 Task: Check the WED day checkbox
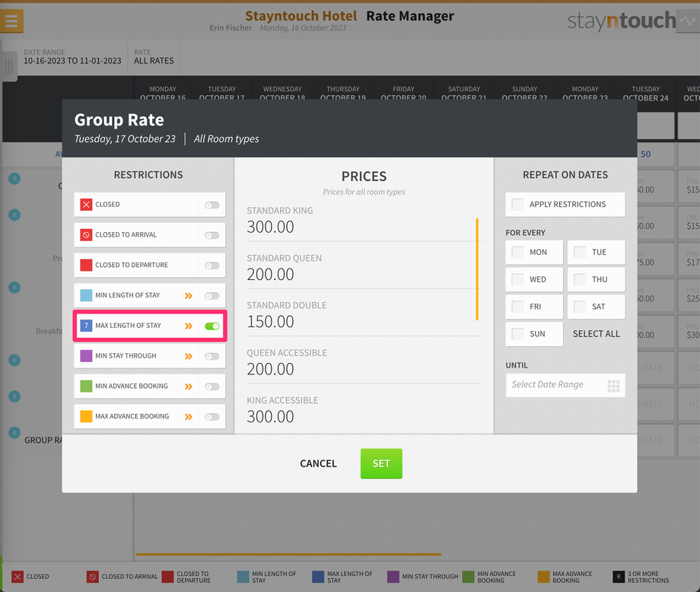[518, 279]
